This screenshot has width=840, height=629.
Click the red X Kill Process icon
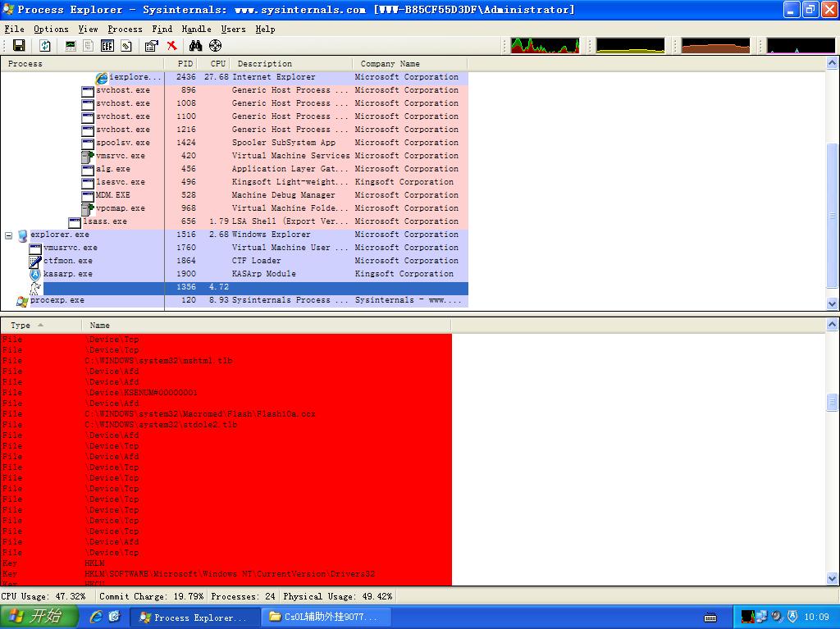coord(171,46)
